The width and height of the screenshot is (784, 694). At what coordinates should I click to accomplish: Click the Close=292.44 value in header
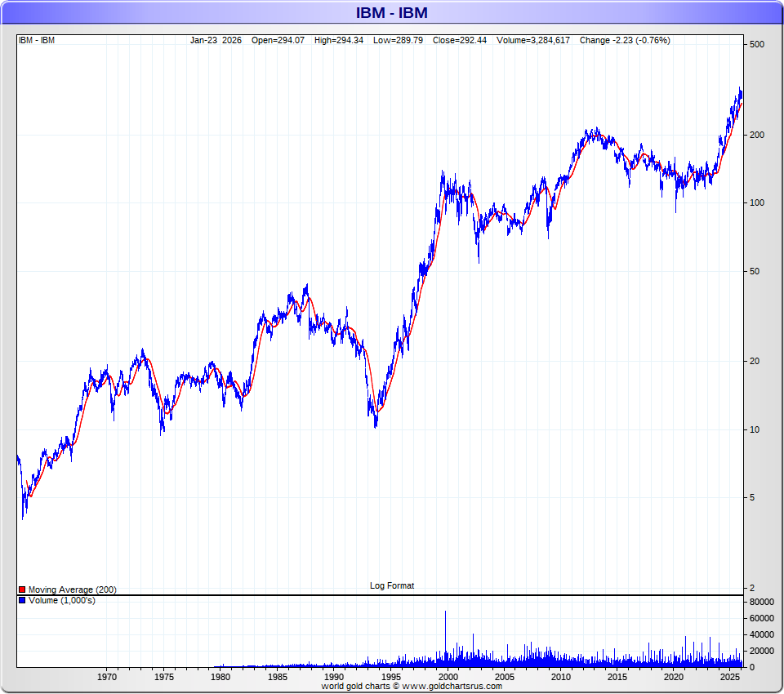coord(460,41)
